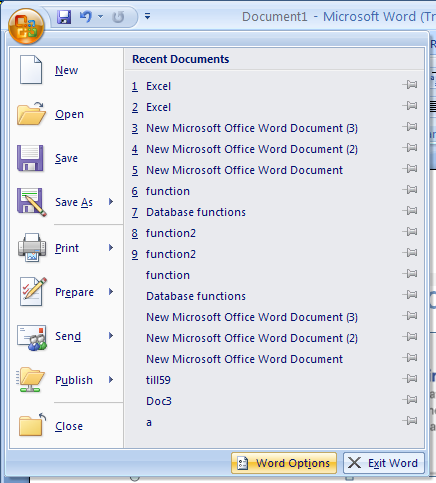This screenshot has width=436, height=483.
Task: Click the purple floppy Save icon
Action: (30, 158)
